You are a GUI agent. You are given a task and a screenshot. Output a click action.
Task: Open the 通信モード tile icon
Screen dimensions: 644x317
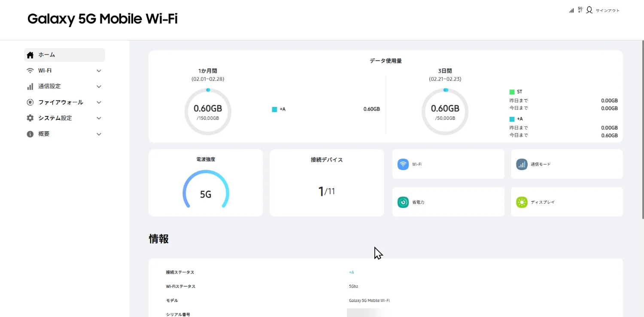(x=522, y=164)
